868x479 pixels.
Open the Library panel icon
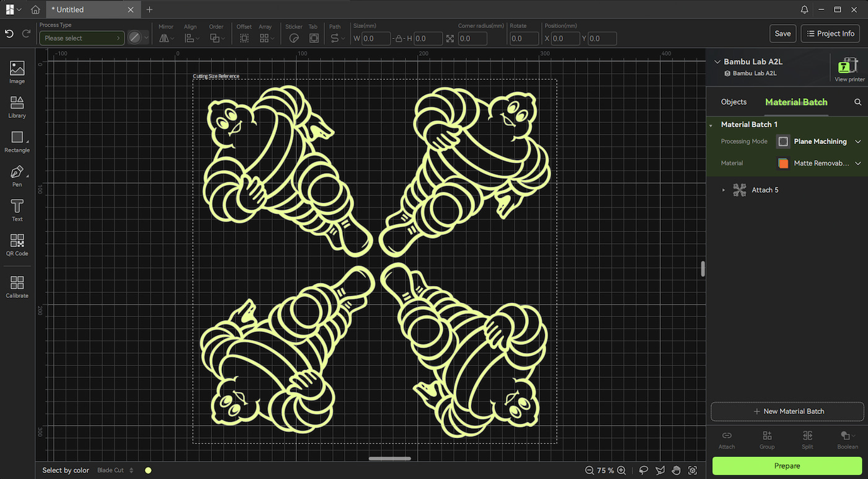(17, 107)
